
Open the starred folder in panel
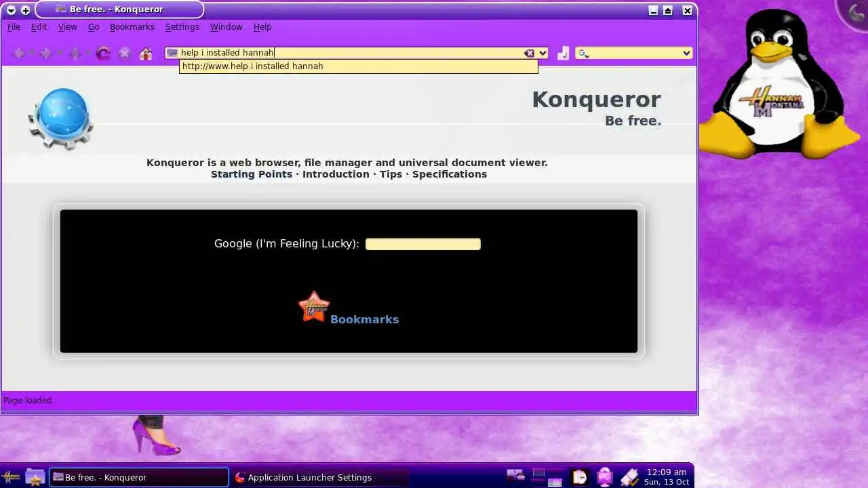[x=35, y=477]
